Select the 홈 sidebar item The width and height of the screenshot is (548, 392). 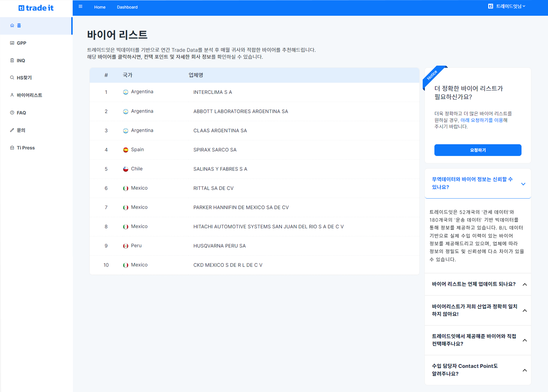(19, 26)
